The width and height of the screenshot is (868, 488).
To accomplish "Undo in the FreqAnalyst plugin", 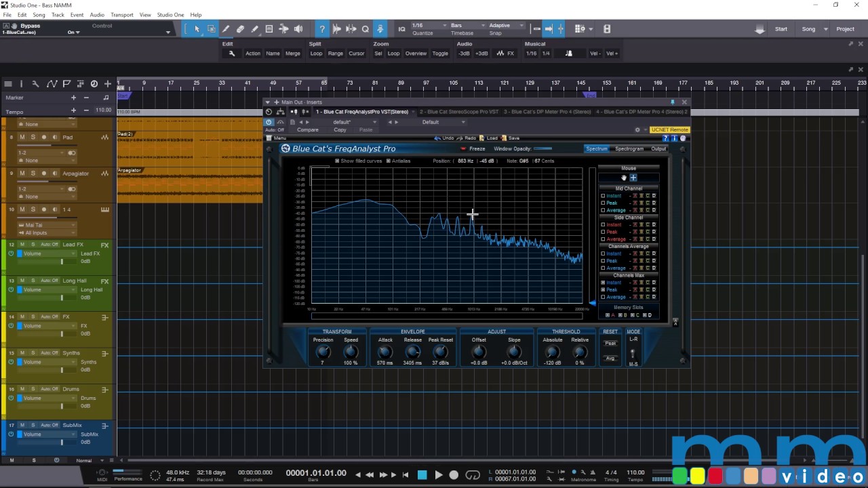I will pos(445,138).
